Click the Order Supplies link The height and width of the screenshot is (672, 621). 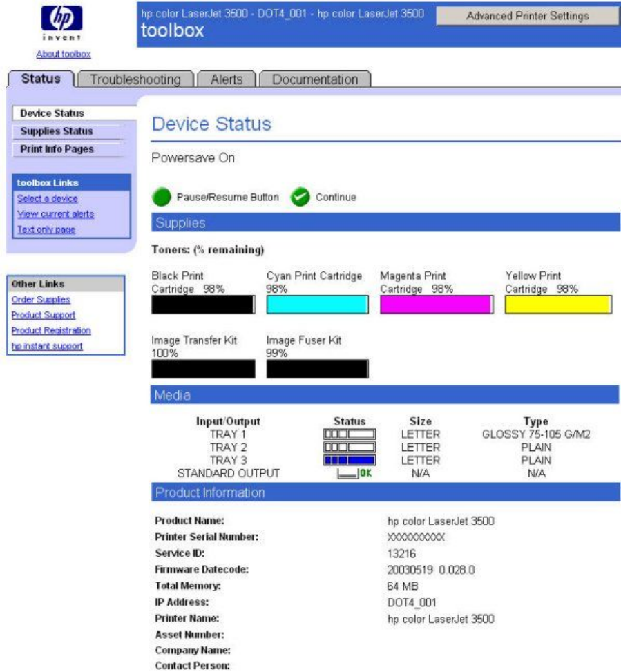tap(41, 300)
